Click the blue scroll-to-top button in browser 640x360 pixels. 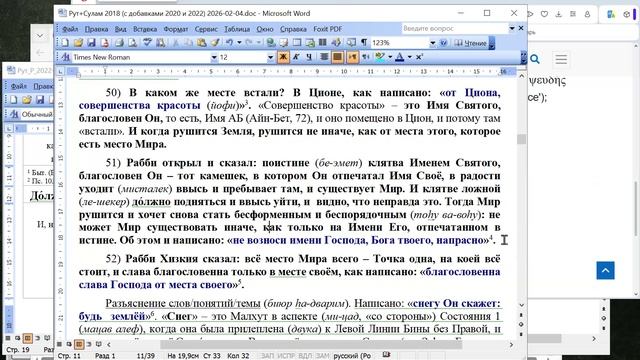pos(605,271)
